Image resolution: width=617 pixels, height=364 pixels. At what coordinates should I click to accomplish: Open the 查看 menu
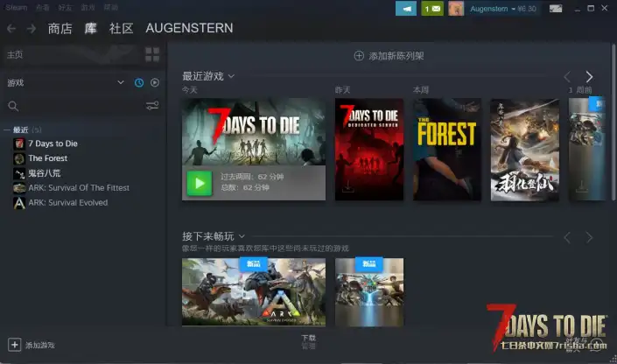[43, 8]
